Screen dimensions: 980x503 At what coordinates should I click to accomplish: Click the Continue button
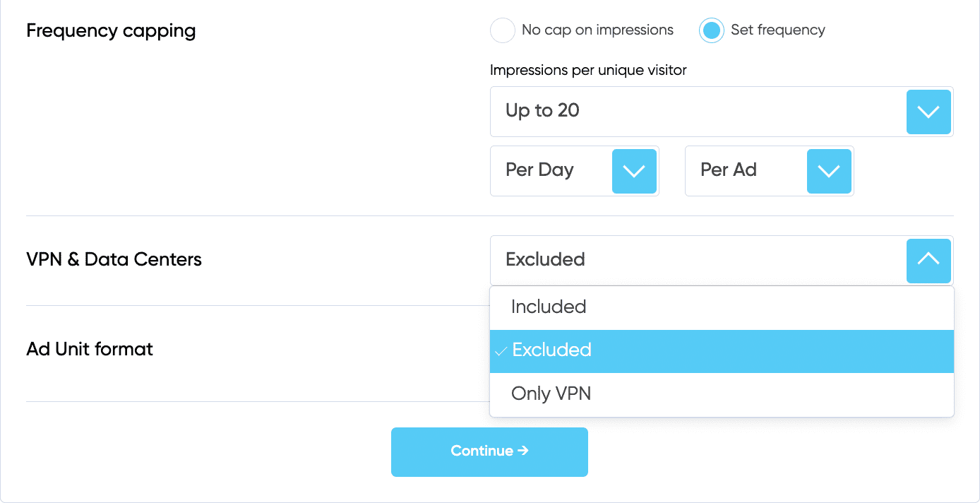(489, 451)
